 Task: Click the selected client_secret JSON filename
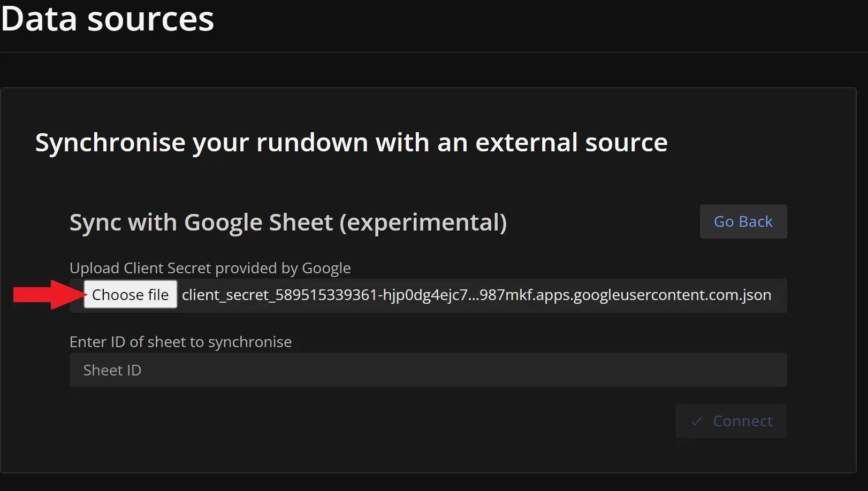click(476, 295)
